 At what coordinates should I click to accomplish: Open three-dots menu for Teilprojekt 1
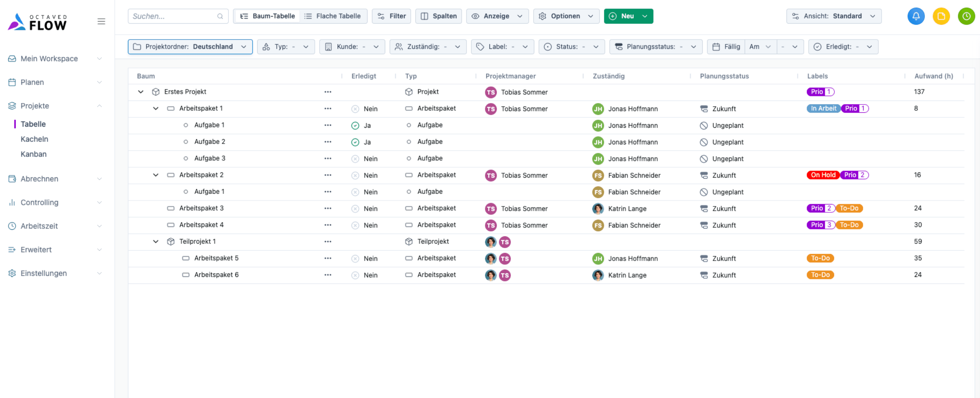point(328,242)
